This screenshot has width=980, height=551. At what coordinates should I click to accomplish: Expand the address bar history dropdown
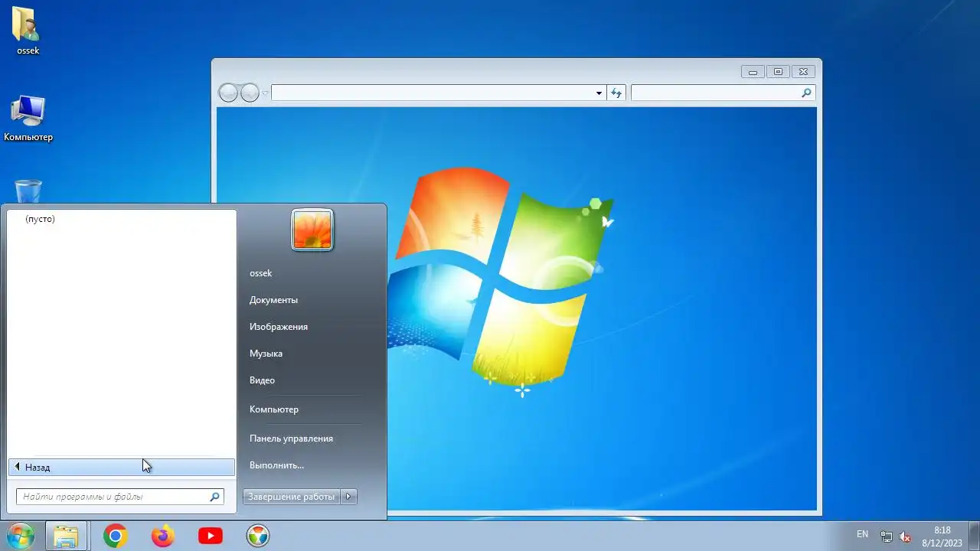[599, 93]
